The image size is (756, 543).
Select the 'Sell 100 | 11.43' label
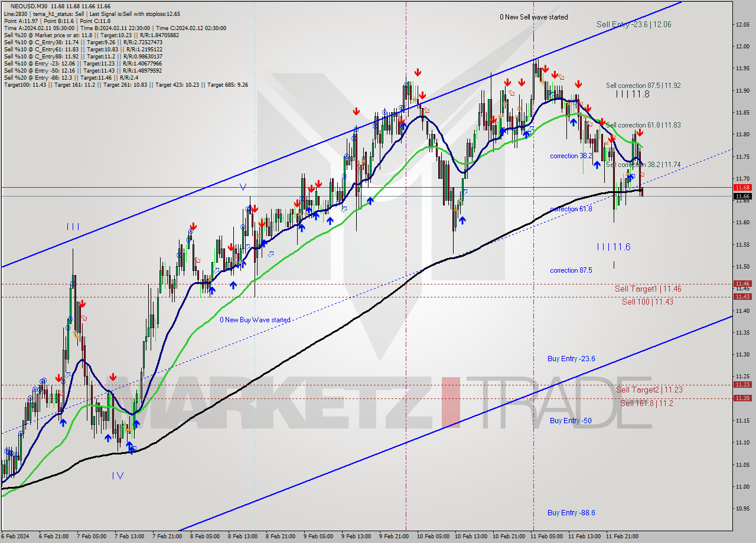647,302
